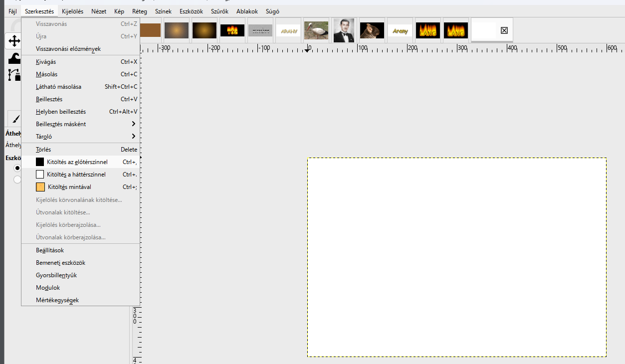Switch to the solid brown image thumbnail

pyautogui.click(x=150, y=30)
